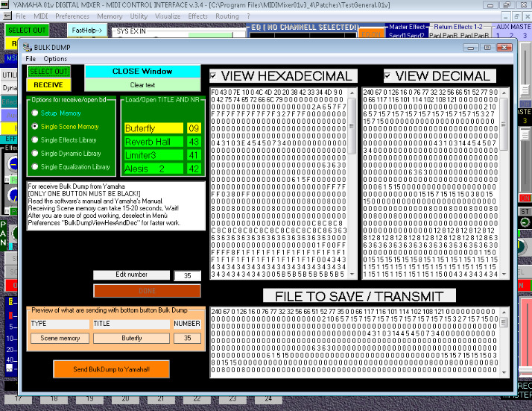This screenshot has width=532, height=411.
Task: Click the Buterfly title field in preview
Action: (x=132, y=339)
